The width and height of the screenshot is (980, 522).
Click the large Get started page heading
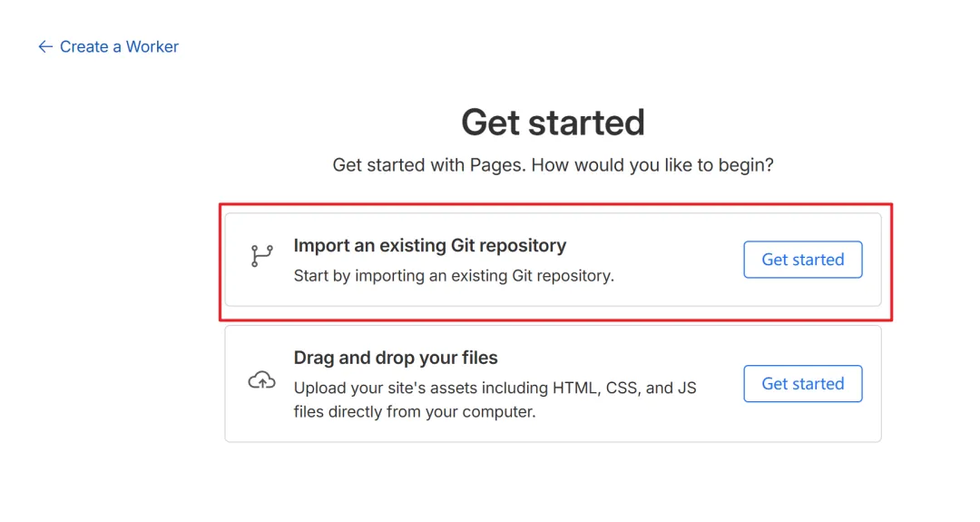click(x=553, y=122)
